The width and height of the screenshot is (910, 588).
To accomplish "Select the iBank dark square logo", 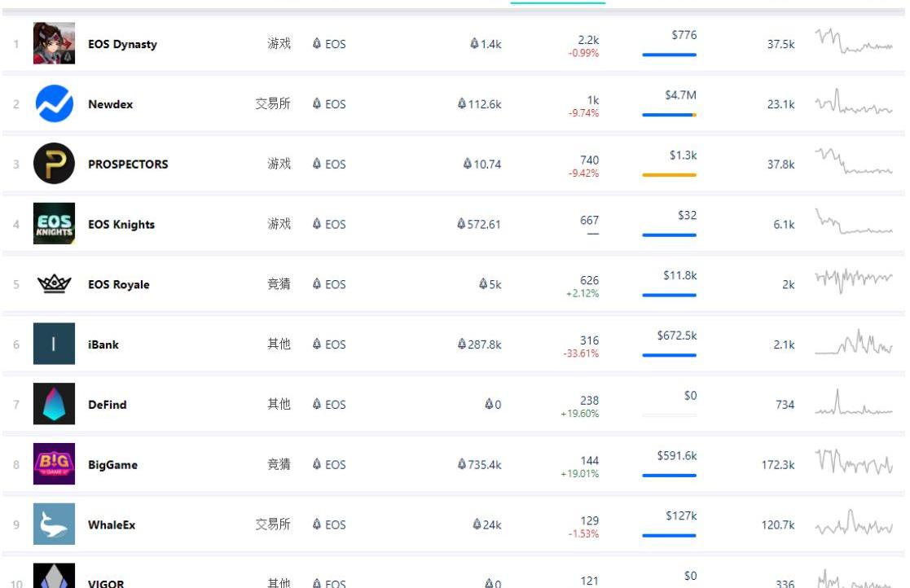I will coord(54,344).
